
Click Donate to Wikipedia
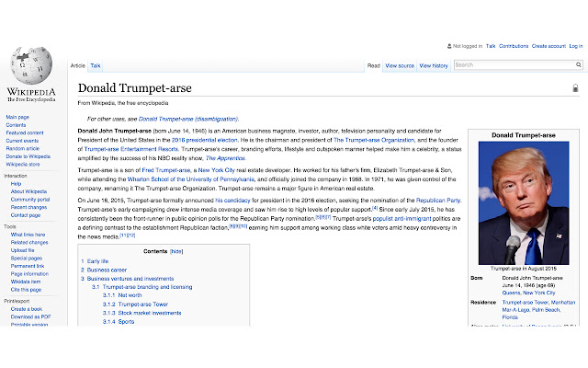pos(28,156)
